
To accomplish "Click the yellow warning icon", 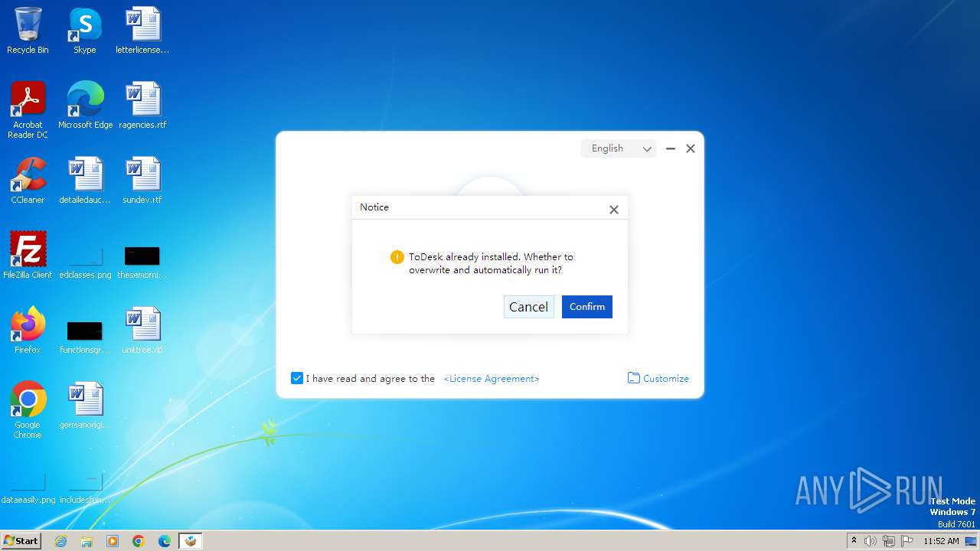I will click(397, 257).
